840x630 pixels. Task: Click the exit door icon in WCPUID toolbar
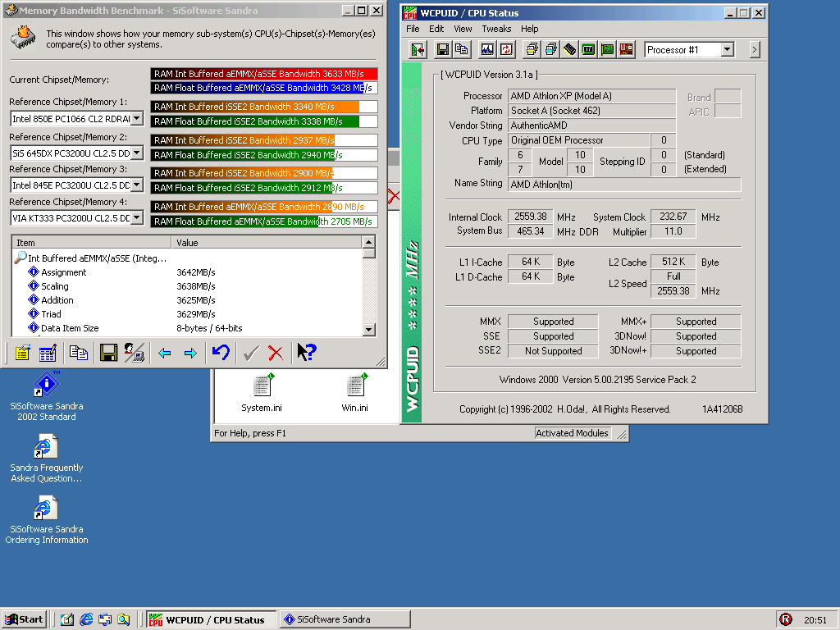(418, 49)
